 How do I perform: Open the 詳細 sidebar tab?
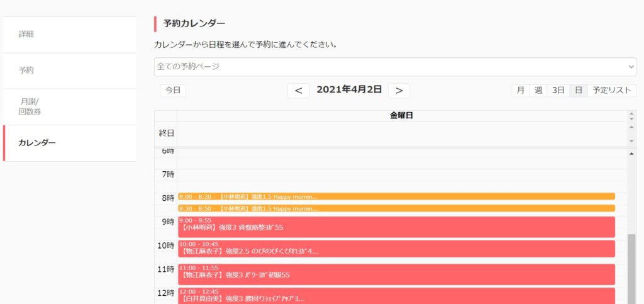point(69,34)
